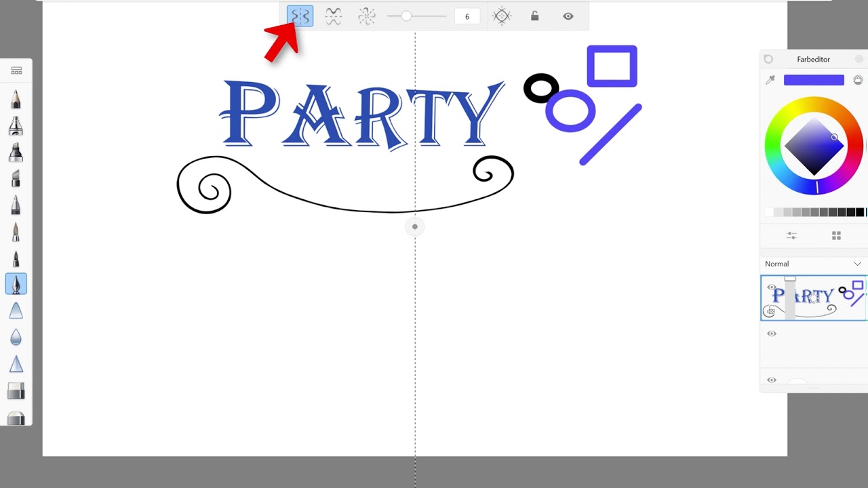Click the transparent color icon beside swatch

(858, 80)
